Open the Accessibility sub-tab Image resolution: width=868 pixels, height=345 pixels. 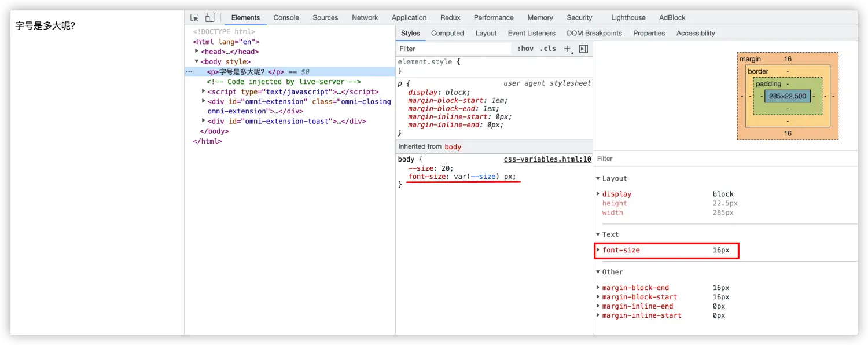pyautogui.click(x=696, y=33)
